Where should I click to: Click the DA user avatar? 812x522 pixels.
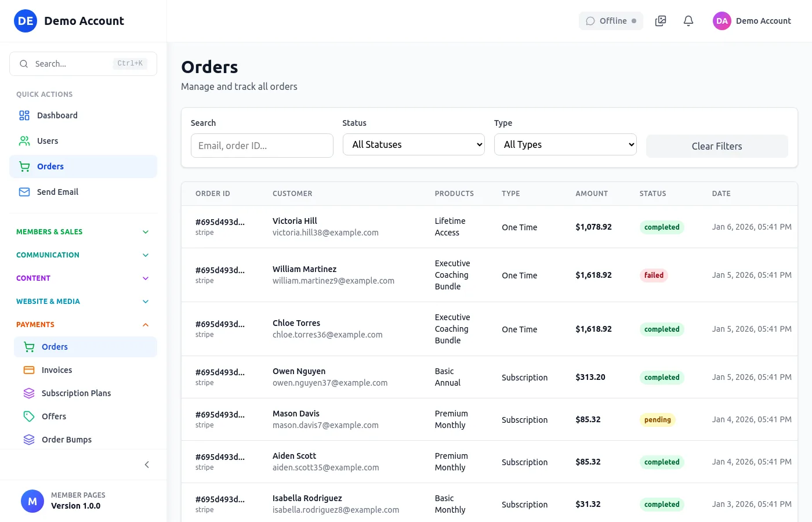pos(722,21)
